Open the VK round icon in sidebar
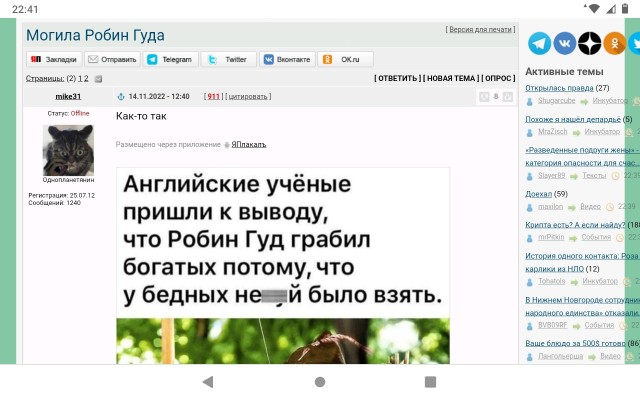640x400 pixels. click(x=564, y=43)
